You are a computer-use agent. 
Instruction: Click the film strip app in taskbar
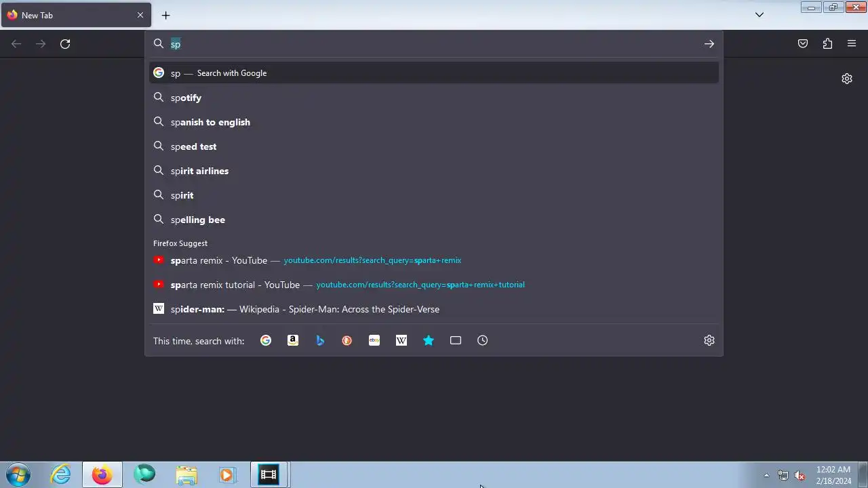tap(269, 474)
